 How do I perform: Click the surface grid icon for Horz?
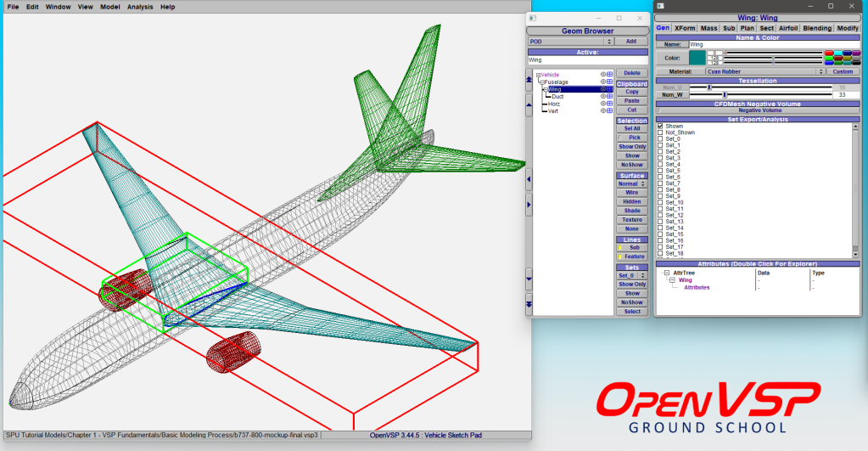click(609, 104)
